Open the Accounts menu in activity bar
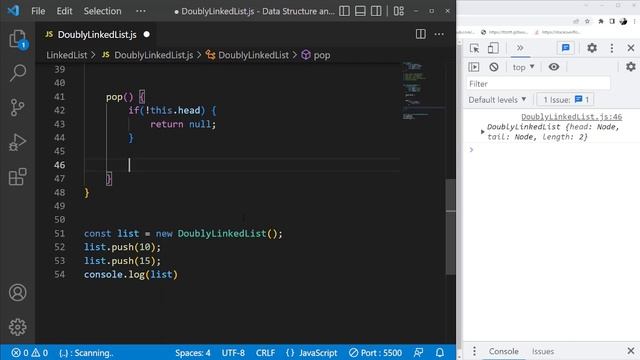 [x=18, y=293]
